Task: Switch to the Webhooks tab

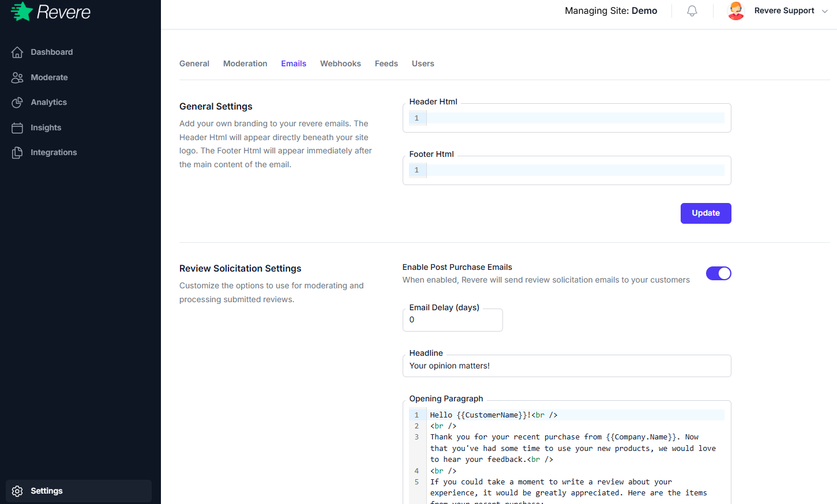Action: pyautogui.click(x=340, y=63)
